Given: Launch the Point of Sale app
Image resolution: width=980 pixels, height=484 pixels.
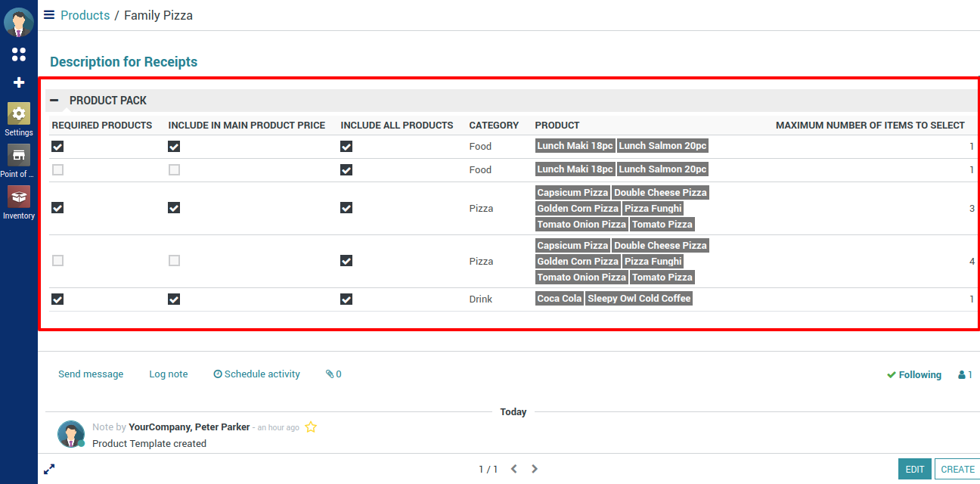Looking at the screenshot, I should pyautogui.click(x=19, y=156).
